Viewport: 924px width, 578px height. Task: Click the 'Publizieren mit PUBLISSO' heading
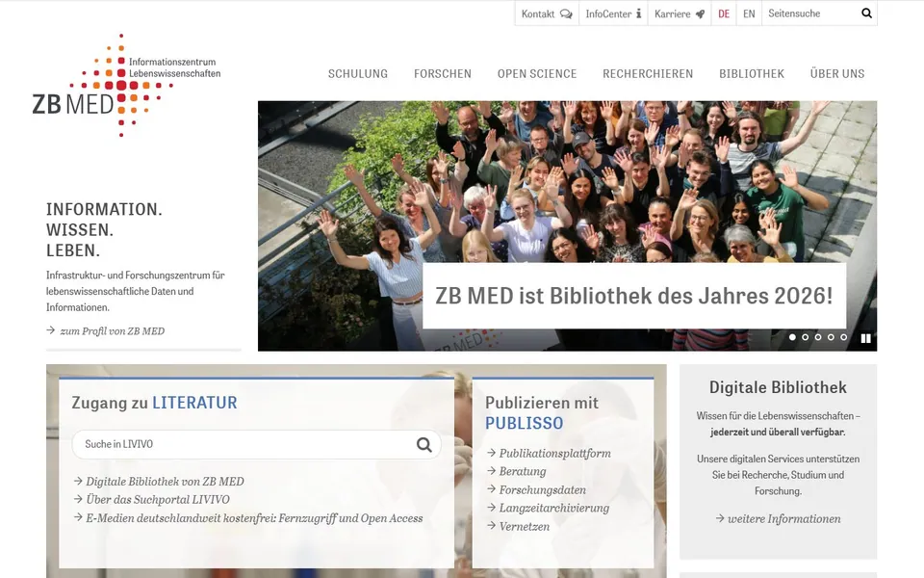coord(542,413)
